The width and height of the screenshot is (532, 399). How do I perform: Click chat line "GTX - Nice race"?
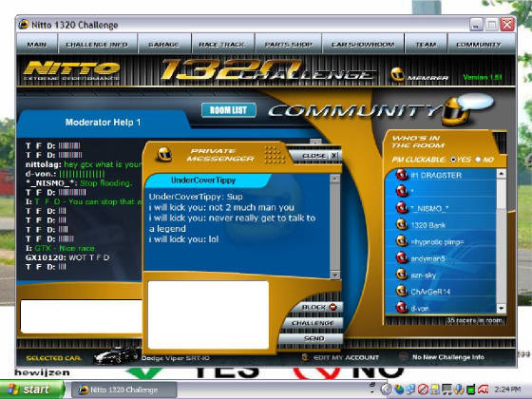click(65, 248)
